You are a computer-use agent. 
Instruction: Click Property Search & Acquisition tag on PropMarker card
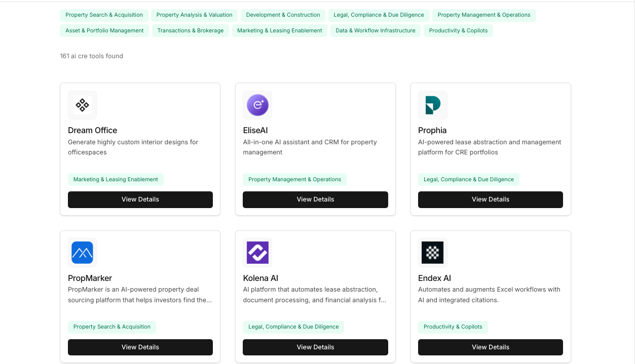pyautogui.click(x=112, y=327)
